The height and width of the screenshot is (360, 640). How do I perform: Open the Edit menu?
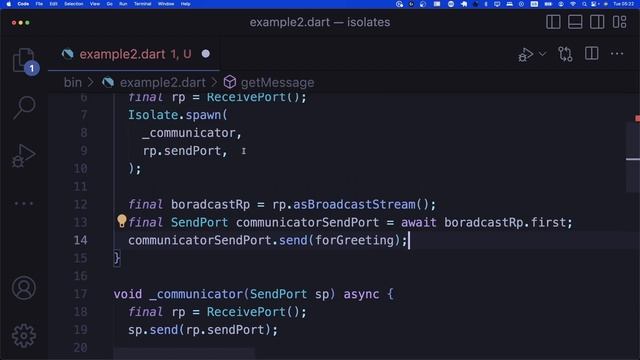click(53, 4)
